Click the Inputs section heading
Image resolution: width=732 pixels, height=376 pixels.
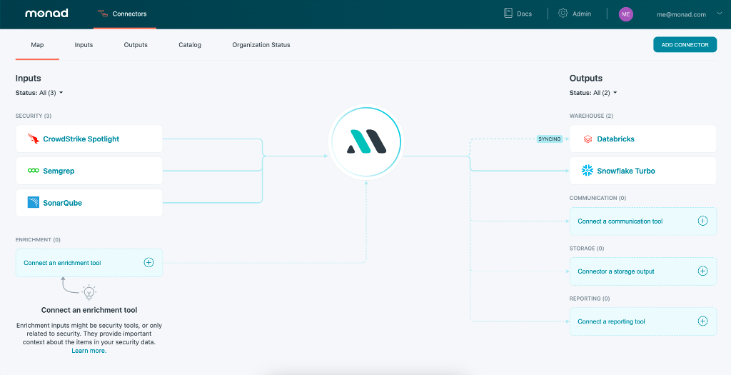point(28,78)
